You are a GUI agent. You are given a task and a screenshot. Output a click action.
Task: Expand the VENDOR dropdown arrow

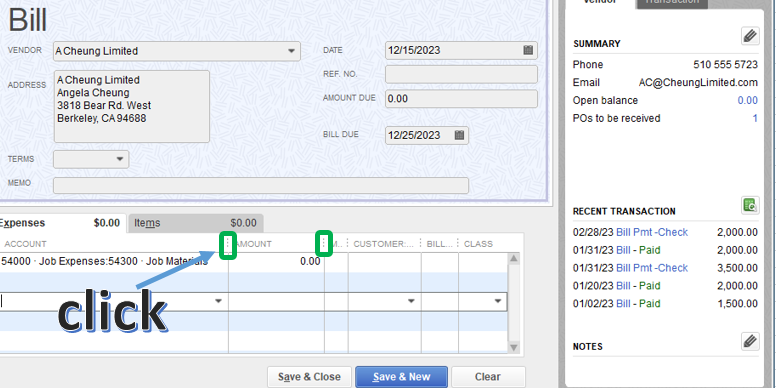tap(291, 51)
